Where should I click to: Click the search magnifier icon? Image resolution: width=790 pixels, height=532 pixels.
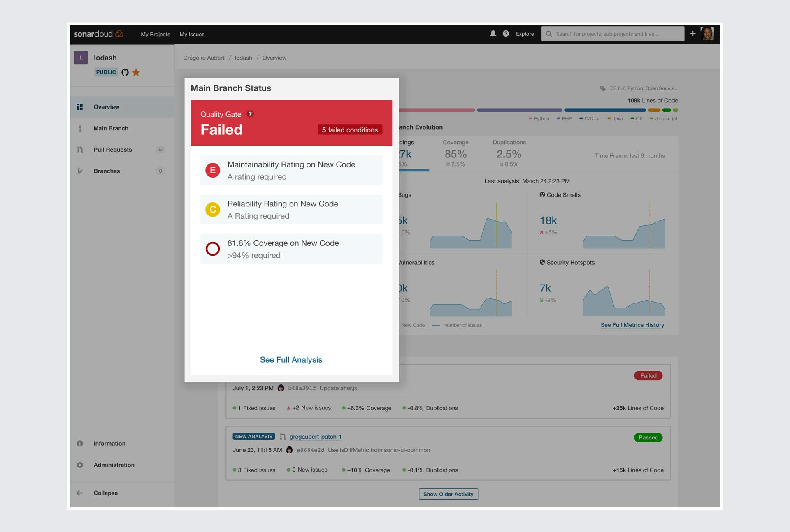click(x=549, y=34)
